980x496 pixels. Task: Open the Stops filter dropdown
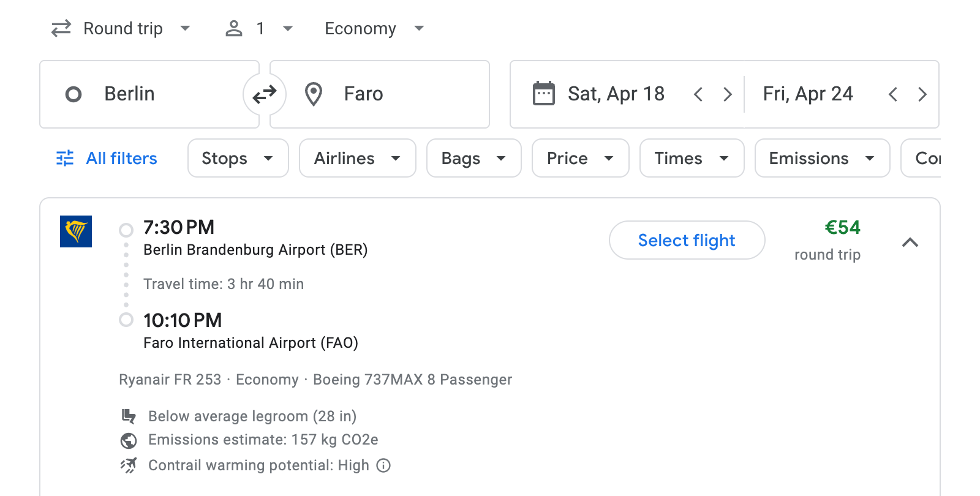tap(238, 158)
